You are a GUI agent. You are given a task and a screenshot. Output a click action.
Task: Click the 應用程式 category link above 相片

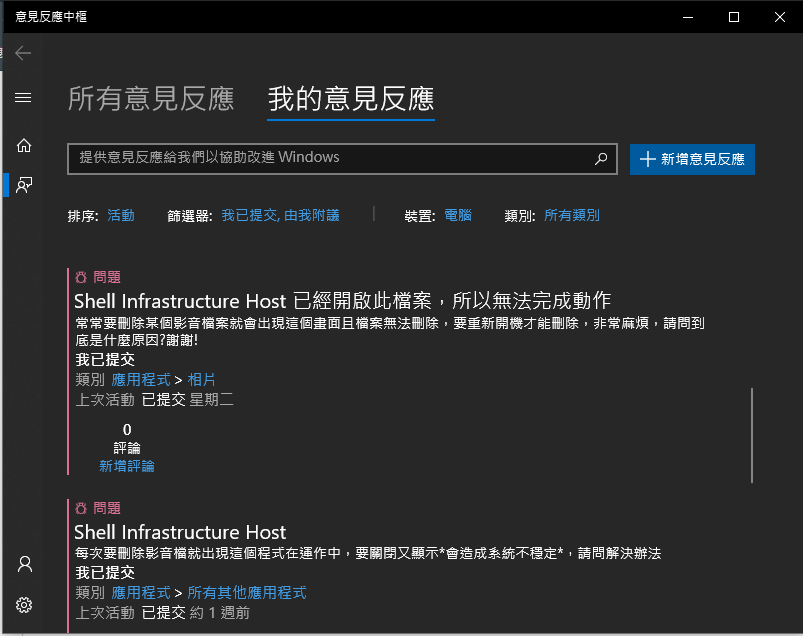[x=141, y=379]
